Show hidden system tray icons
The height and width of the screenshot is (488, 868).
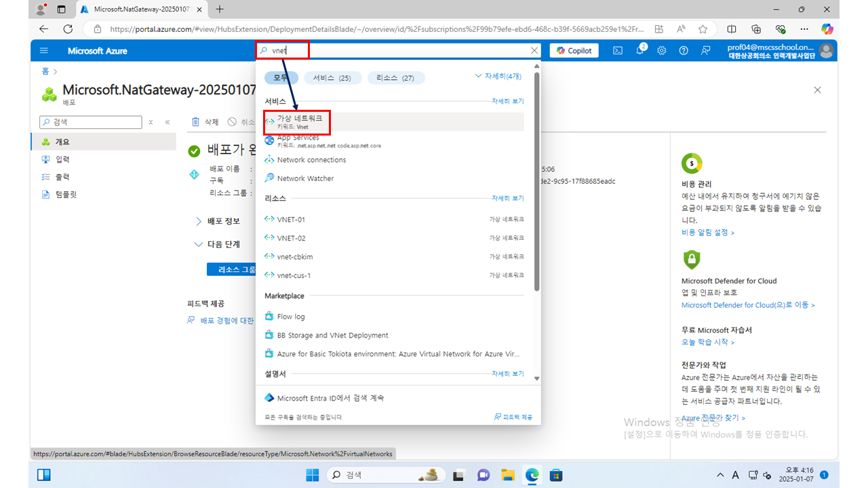720,474
